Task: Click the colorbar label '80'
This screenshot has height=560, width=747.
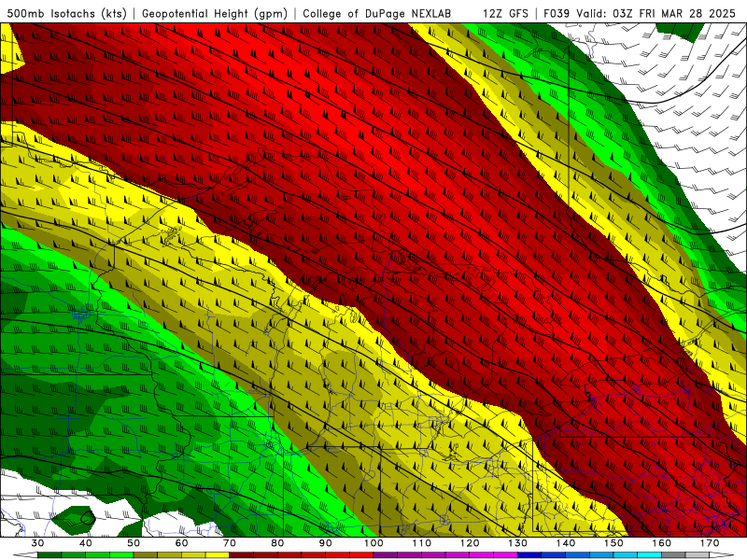Action: point(277,543)
